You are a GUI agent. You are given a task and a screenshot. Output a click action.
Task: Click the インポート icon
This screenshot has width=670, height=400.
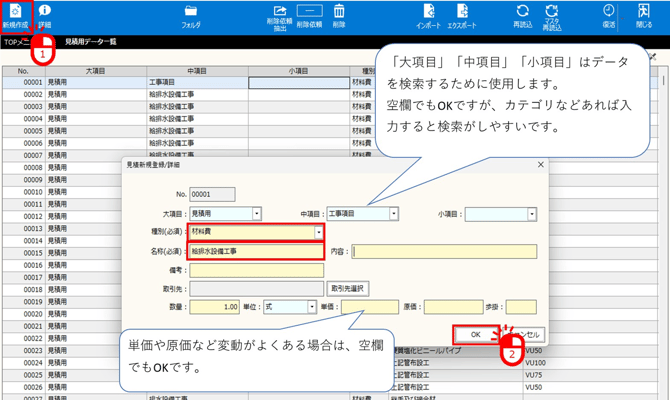point(428,14)
